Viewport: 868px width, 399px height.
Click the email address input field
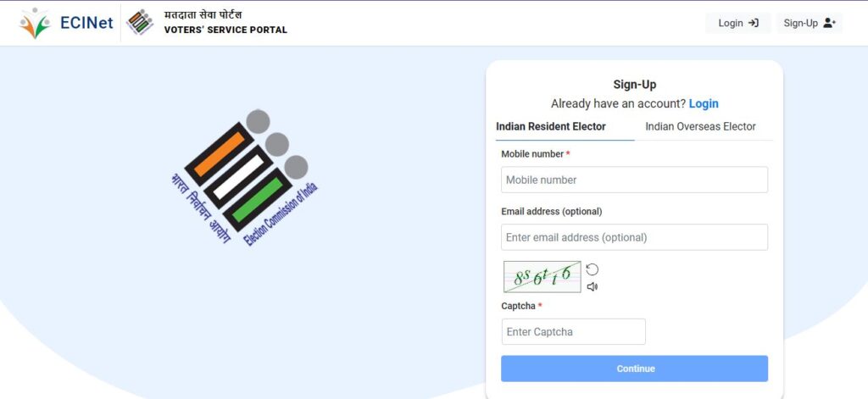[x=634, y=237]
